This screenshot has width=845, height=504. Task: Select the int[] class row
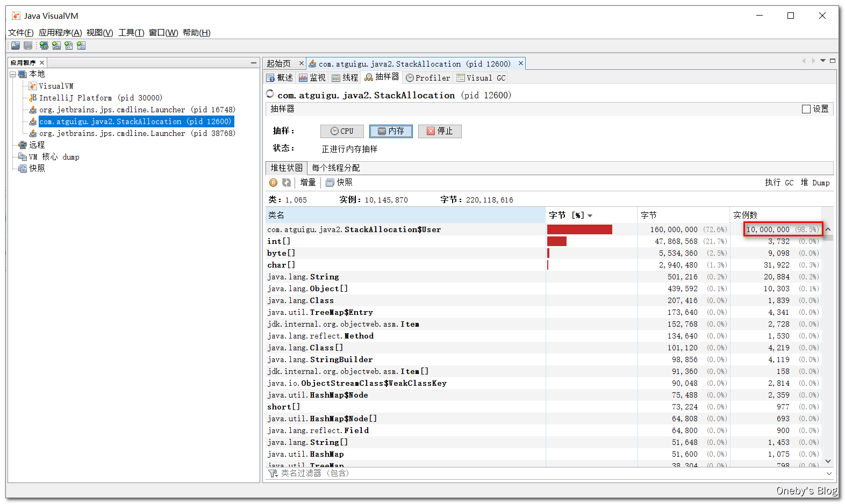pos(544,241)
